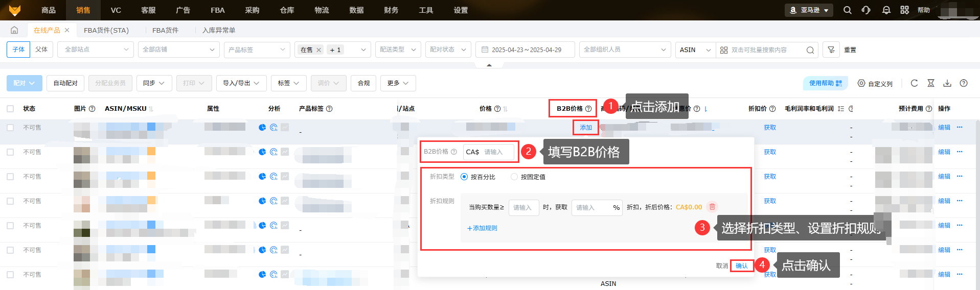Expand the 同步 menu

point(154,83)
